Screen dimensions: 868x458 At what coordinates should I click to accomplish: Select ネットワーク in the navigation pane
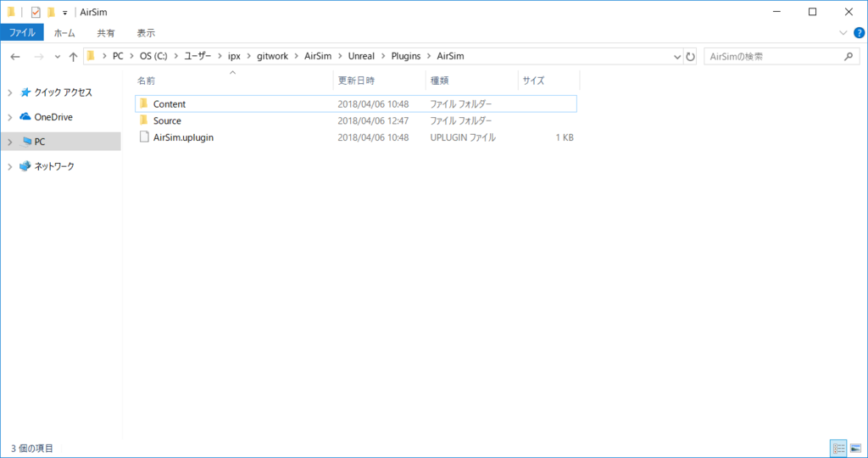pyautogui.click(x=54, y=166)
